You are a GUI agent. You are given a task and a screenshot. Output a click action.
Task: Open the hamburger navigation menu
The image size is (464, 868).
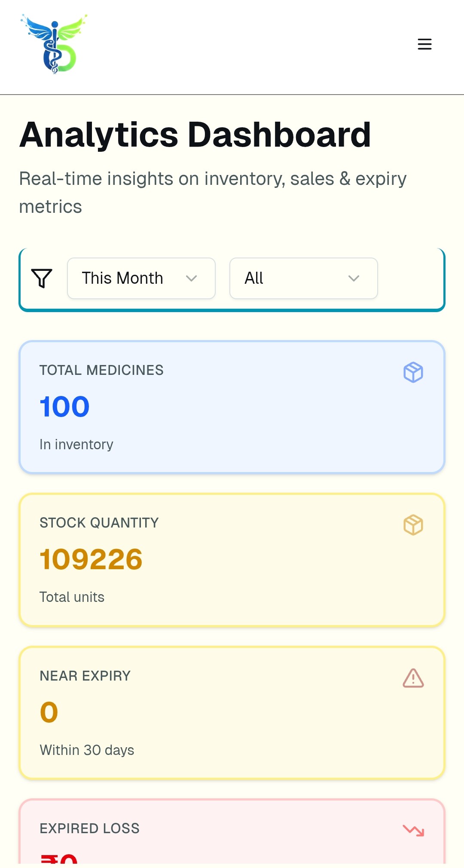click(424, 44)
